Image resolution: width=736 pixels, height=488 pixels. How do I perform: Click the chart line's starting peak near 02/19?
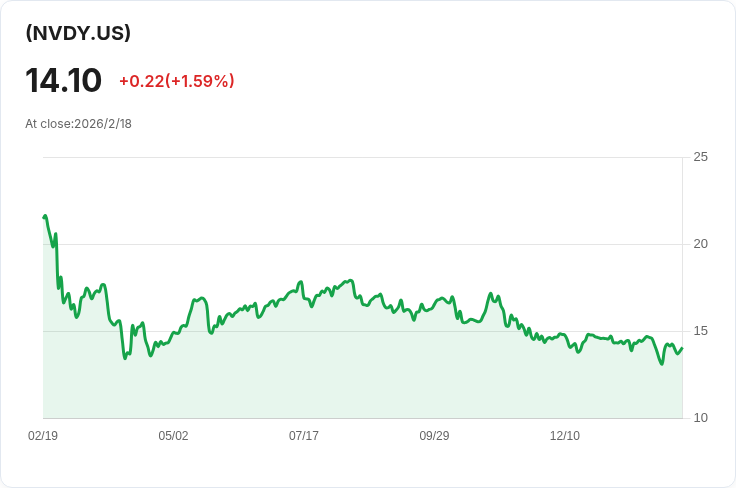pyautogui.click(x=45, y=217)
